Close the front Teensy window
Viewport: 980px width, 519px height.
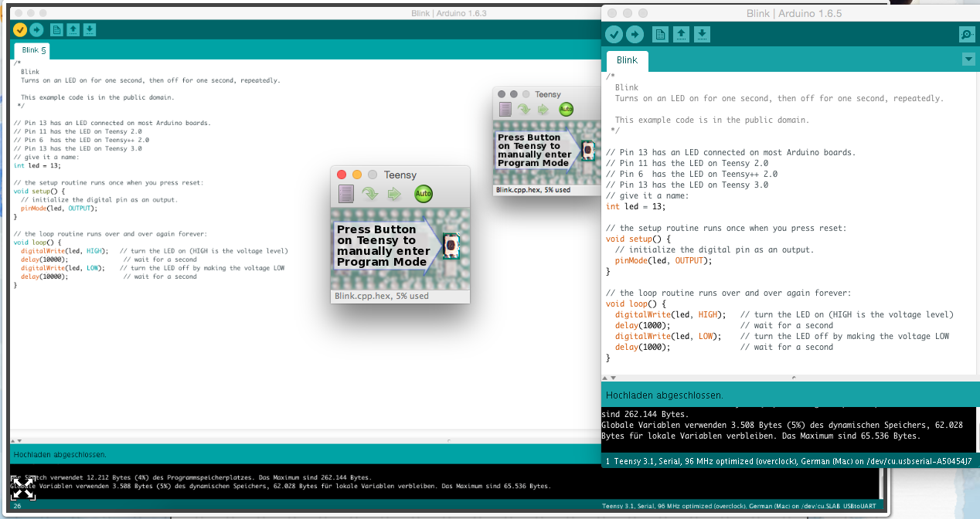(342, 175)
